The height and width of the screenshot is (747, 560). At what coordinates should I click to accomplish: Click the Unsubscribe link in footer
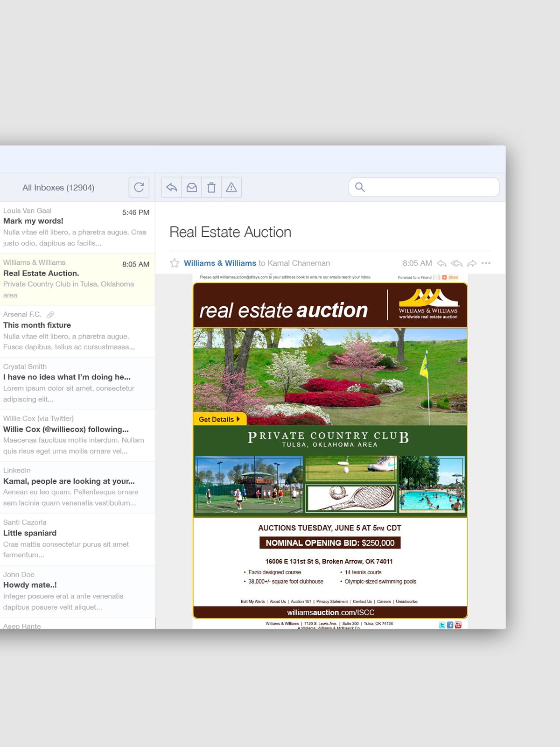tap(406, 601)
